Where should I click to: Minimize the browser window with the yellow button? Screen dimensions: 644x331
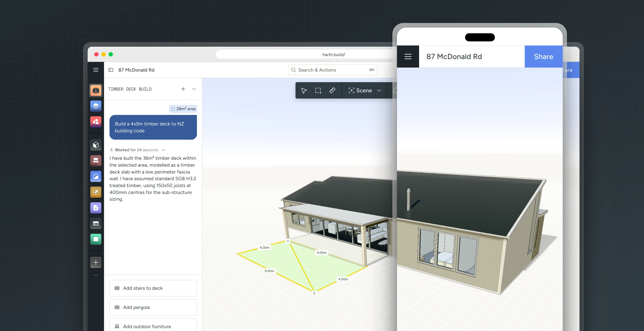point(103,54)
